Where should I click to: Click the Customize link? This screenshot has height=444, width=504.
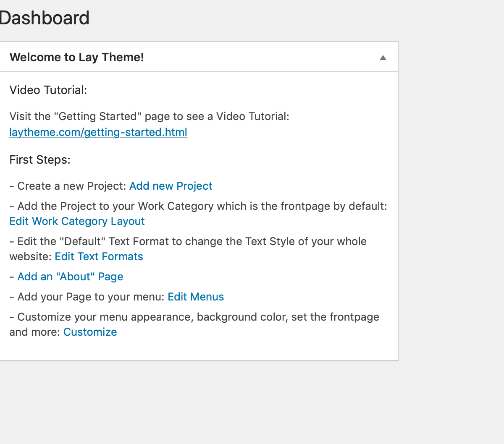click(x=90, y=332)
